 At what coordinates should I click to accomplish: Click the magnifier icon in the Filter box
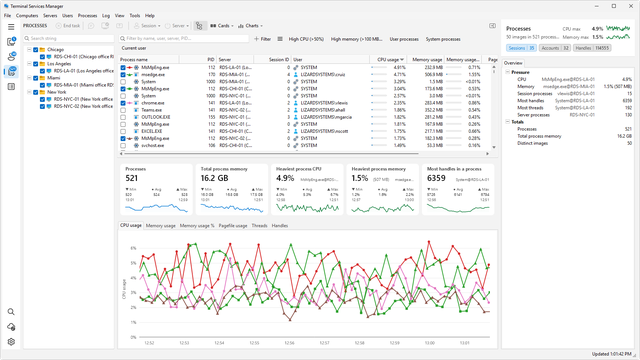coord(122,39)
